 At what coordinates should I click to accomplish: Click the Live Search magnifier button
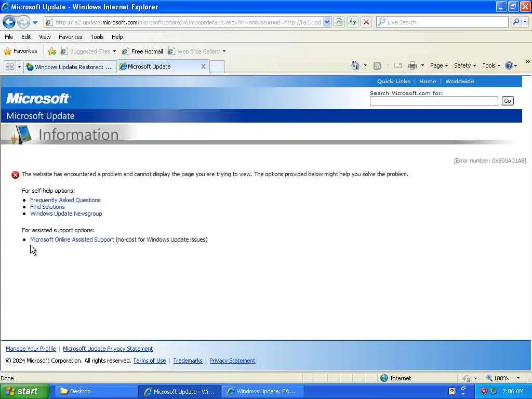[x=516, y=22]
